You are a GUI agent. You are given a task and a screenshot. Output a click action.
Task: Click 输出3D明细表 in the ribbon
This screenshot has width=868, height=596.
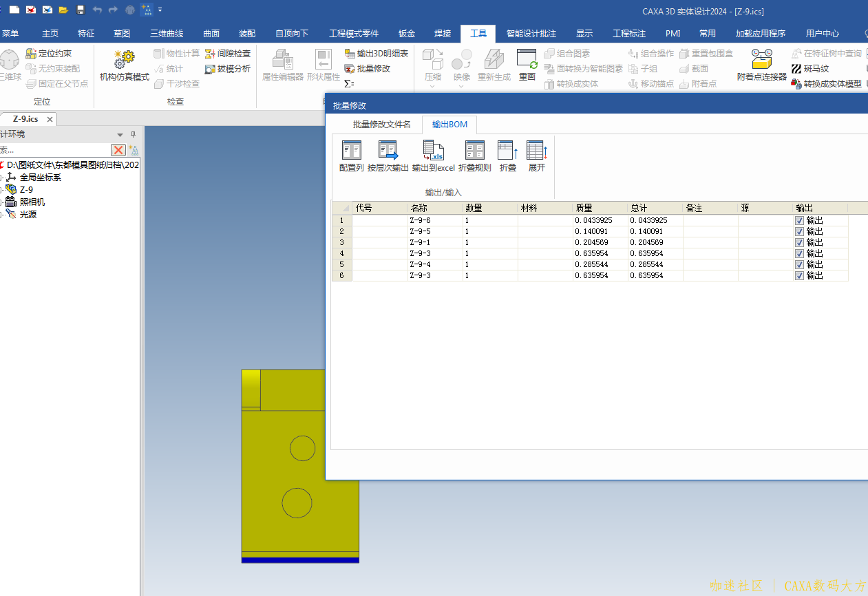pyautogui.click(x=377, y=54)
